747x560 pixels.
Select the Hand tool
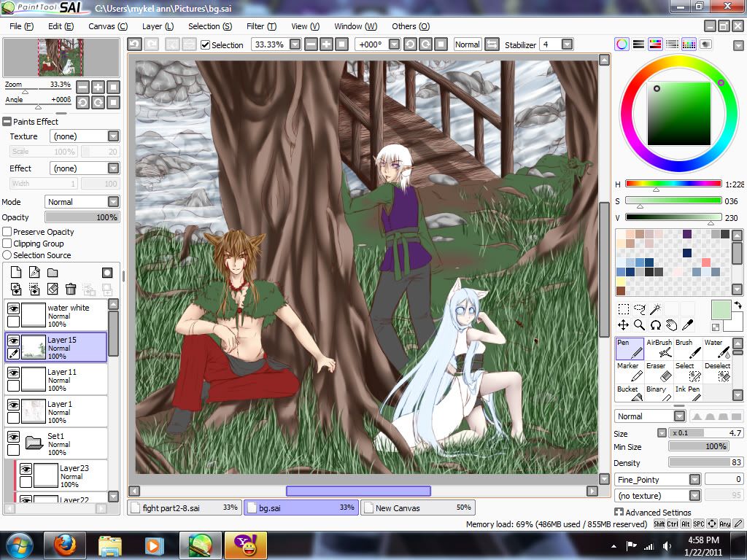671,324
